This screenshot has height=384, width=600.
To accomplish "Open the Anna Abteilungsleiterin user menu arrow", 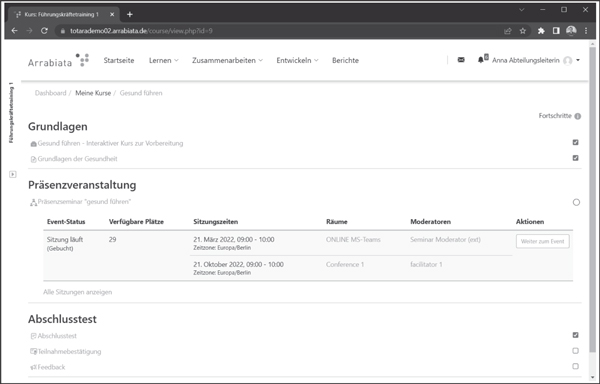I will [578, 60].
